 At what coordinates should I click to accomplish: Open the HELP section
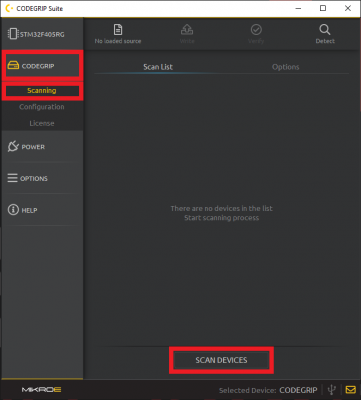pyautogui.click(x=41, y=210)
